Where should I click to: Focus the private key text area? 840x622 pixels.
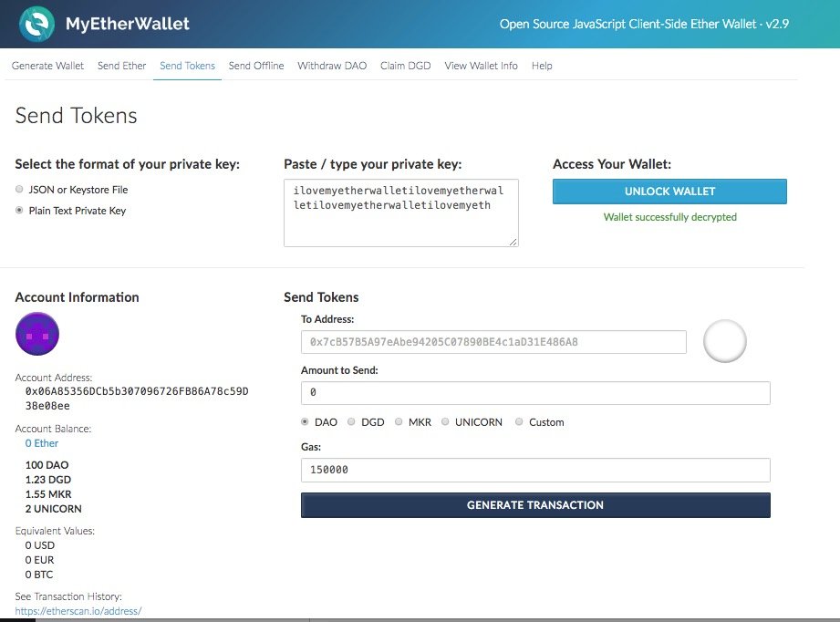click(x=401, y=213)
